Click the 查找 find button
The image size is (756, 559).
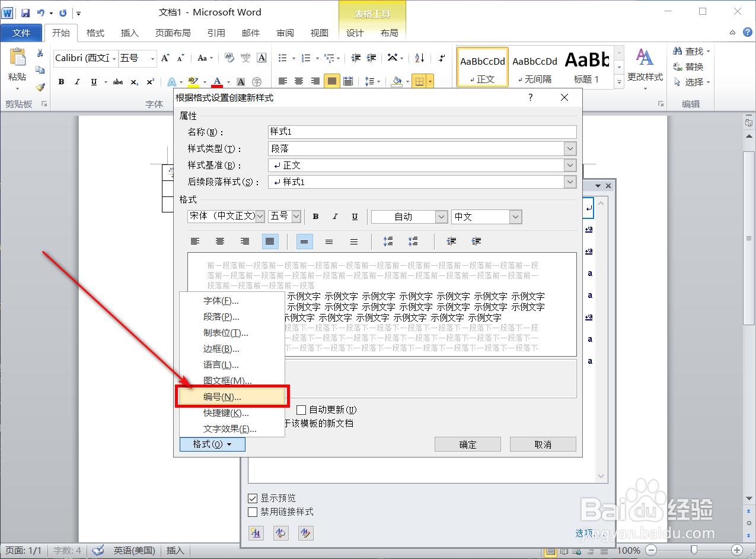(x=691, y=52)
